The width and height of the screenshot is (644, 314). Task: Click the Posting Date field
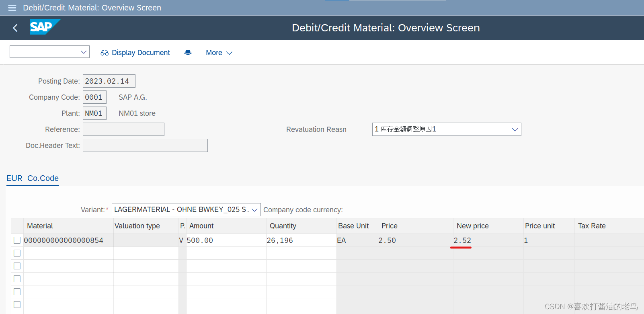click(109, 81)
